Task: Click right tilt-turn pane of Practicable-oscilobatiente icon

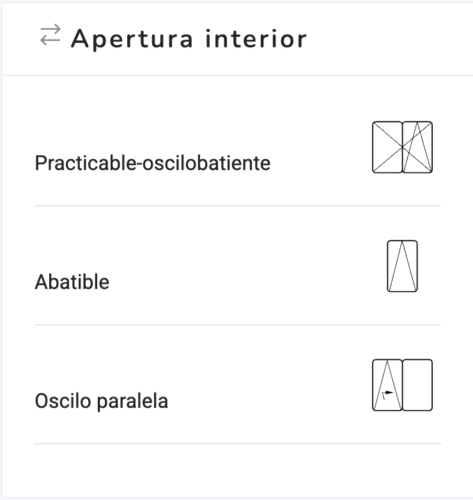Action: [x=418, y=147]
